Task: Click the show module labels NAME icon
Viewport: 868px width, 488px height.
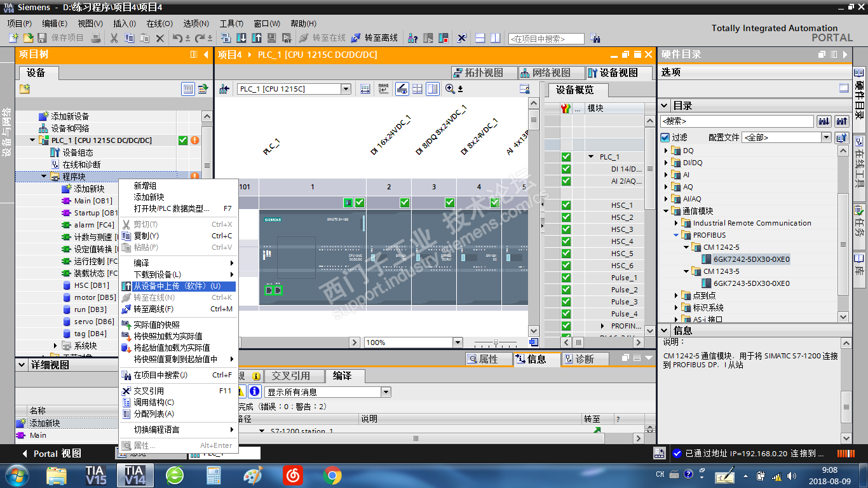Action: (x=383, y=89)
